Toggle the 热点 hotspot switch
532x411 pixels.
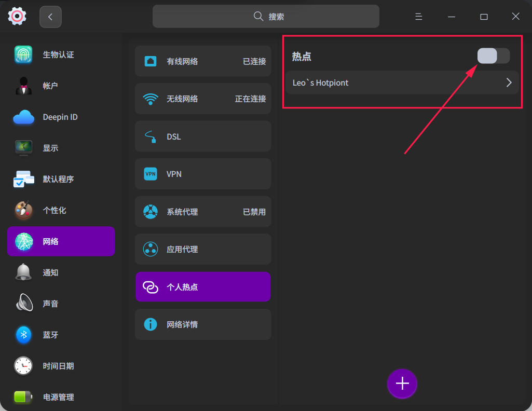[x=493, y=56]
